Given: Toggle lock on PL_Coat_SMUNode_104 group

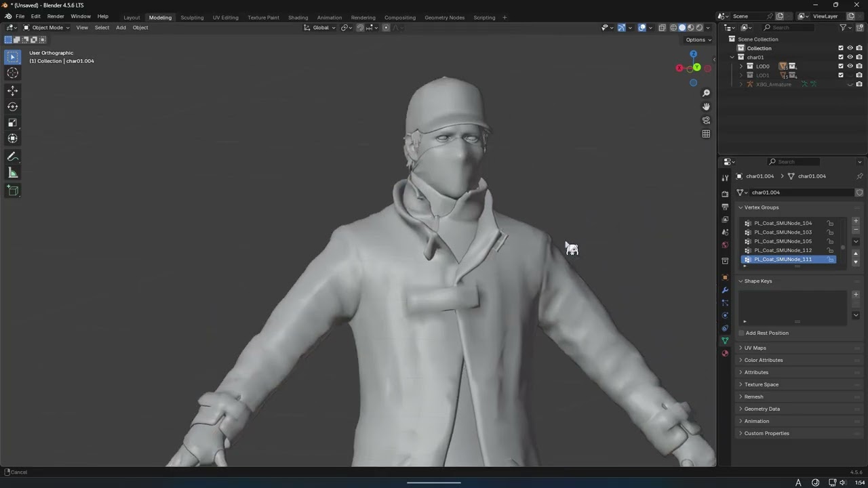Looking at the screenshot, I should coord(830,223).
